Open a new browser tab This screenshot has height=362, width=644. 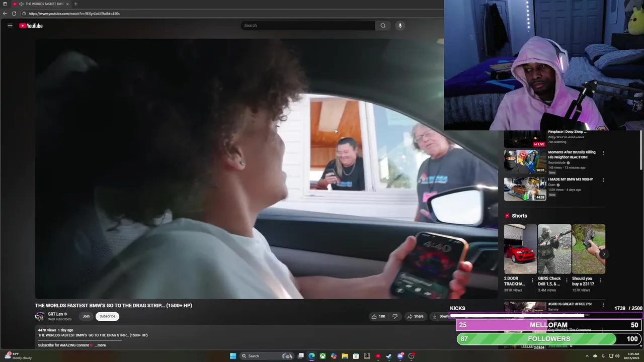[x=75, y=4]
